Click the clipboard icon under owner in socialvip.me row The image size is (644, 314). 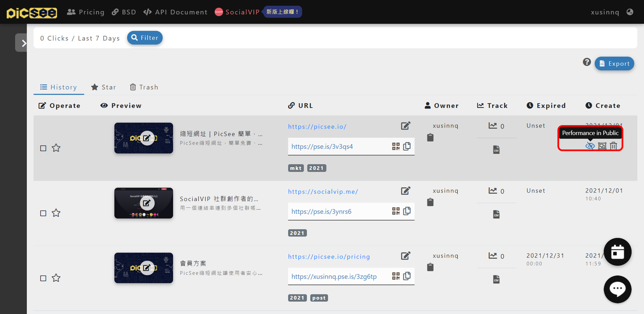(430, 202)
